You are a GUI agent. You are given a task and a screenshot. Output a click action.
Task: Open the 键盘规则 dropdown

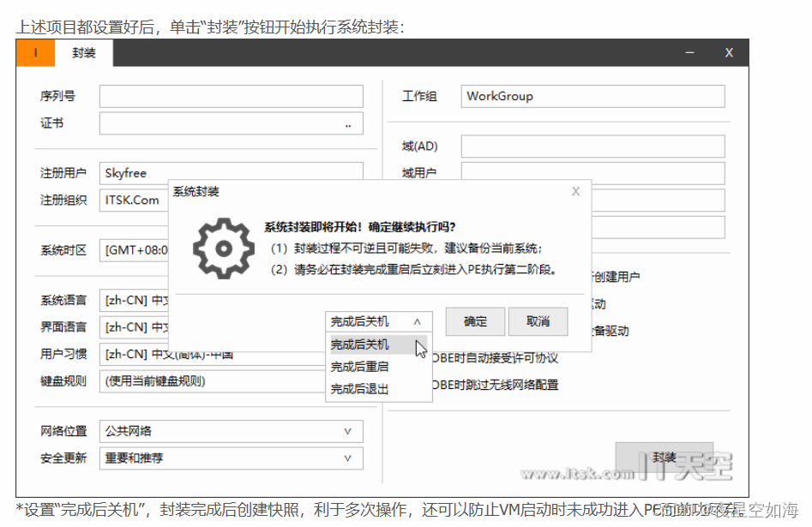coord(213,381)
